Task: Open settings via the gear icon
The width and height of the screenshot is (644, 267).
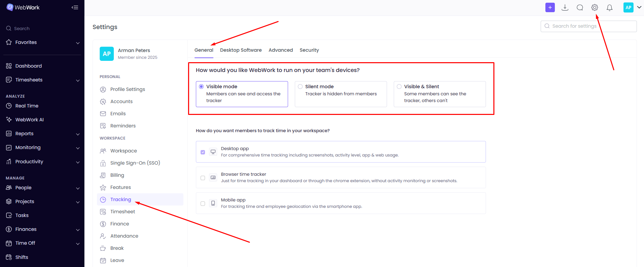Action: (595, 7)
